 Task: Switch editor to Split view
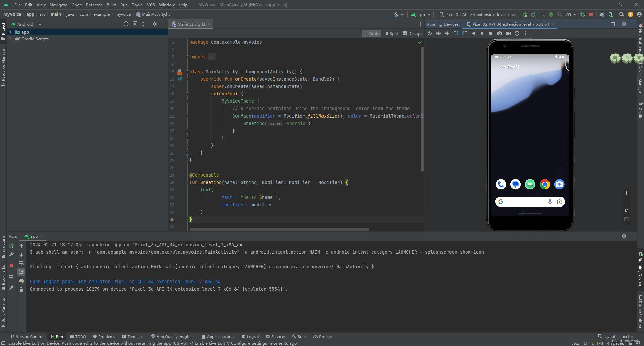pos(391,33)
